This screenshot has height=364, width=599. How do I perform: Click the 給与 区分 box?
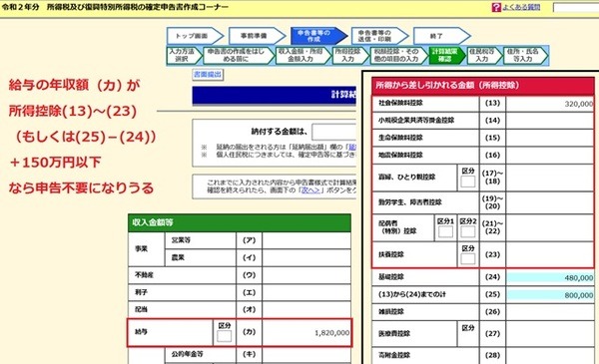click(x=225, y=336)
